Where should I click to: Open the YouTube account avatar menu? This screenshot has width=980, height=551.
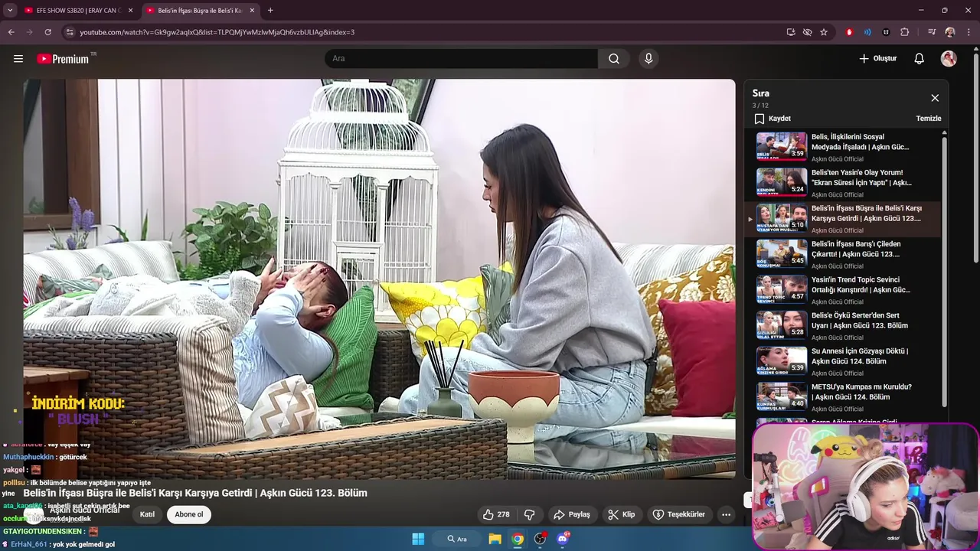coord(949,59)
